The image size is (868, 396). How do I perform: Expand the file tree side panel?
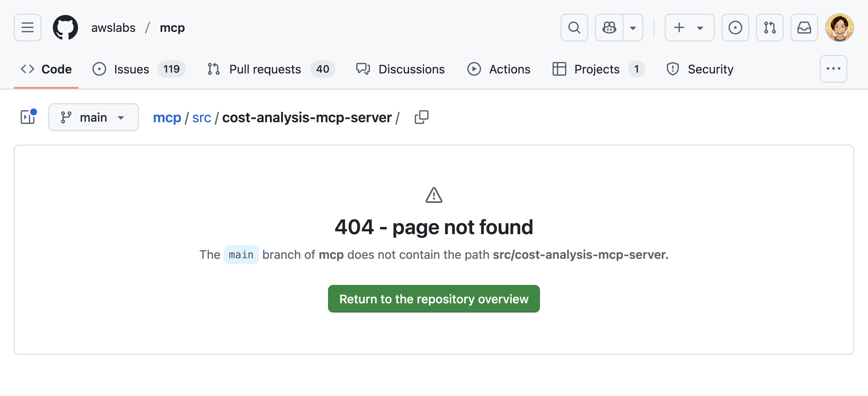pos(28,117)
